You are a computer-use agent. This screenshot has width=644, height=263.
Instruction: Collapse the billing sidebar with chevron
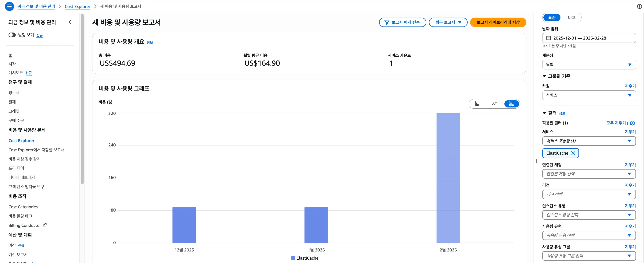coord(70,22)
